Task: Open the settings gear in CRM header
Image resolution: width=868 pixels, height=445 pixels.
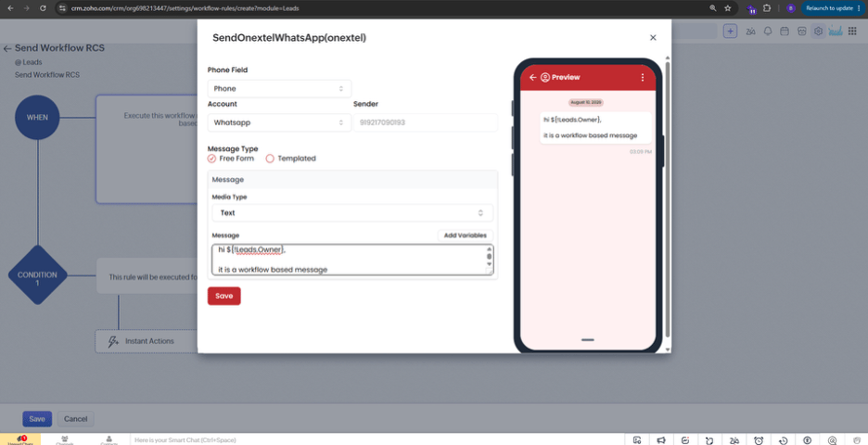Action: 818,32
